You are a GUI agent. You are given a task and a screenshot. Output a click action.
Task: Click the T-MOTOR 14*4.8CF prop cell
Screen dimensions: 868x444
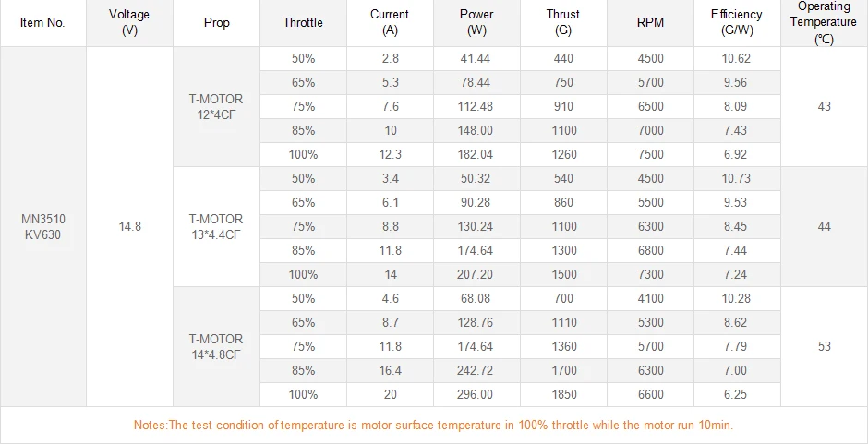[x=217, y=346]
